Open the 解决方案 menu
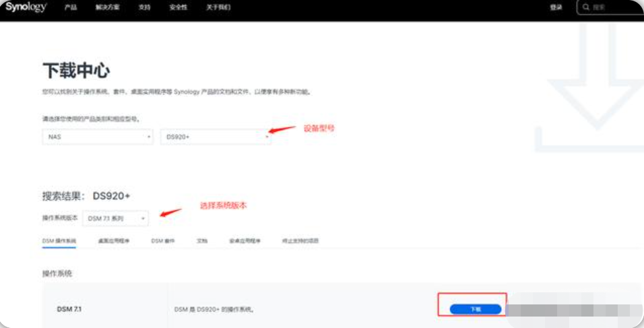The image size is (644, 328). click(108, 7)
